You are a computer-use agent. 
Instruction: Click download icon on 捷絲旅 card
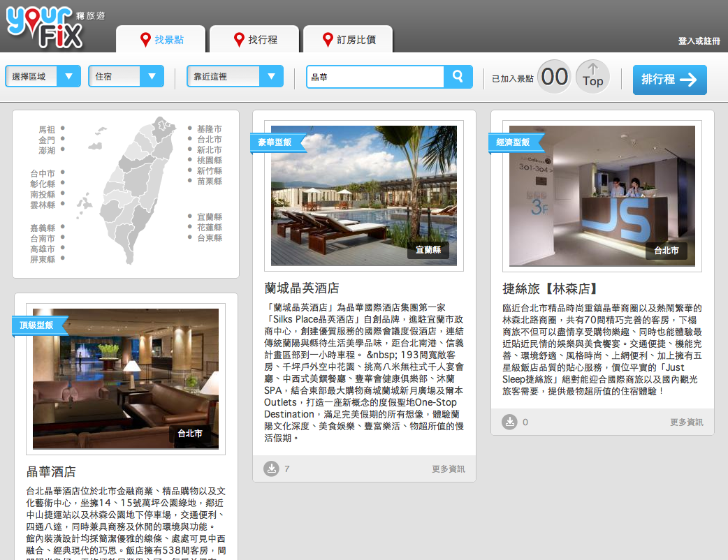(x=510, y=422)
